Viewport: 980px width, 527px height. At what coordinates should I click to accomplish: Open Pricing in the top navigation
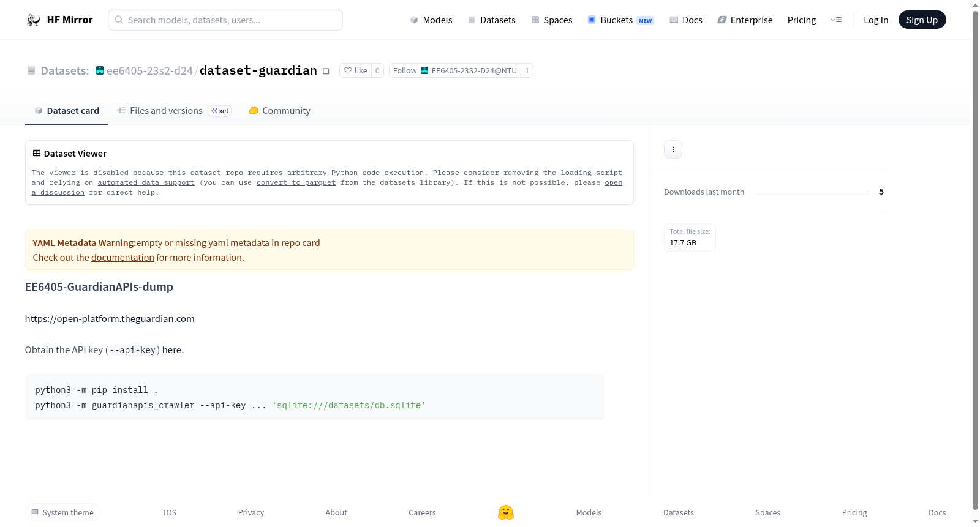[802, 20]
